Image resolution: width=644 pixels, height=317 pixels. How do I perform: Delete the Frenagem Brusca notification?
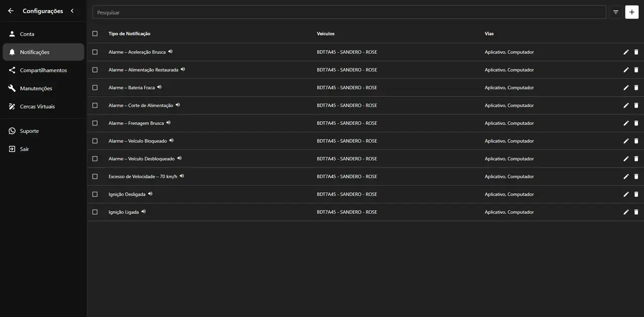click(636, 123)
